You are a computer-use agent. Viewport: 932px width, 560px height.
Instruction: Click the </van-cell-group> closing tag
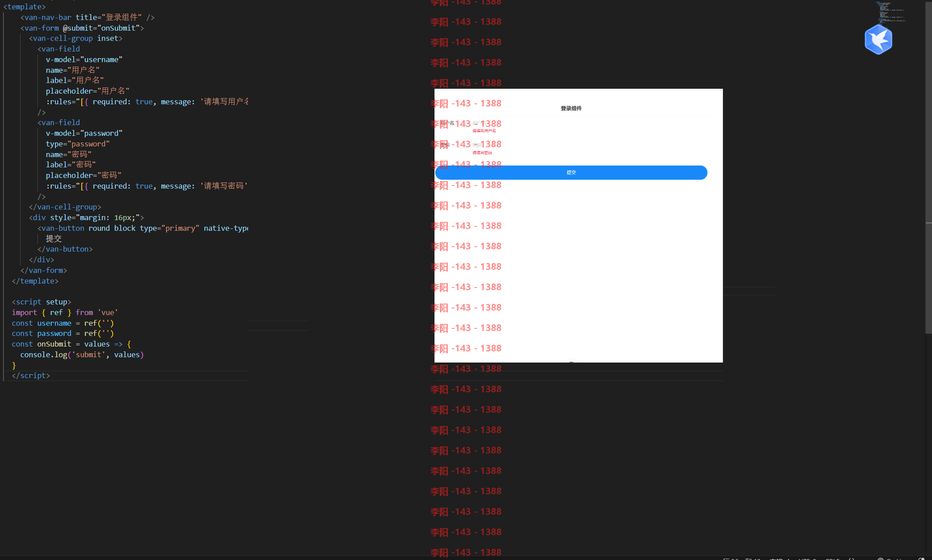pyautogui.click(x=65, y=207)
